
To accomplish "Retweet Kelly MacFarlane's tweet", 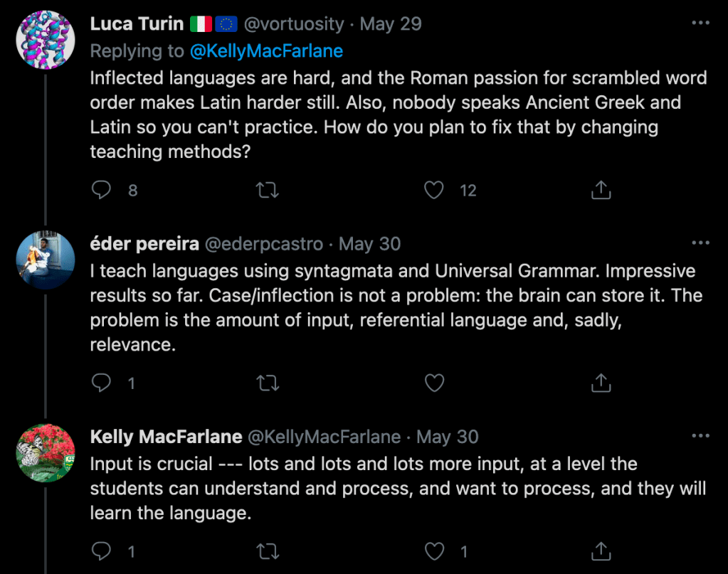I will [268, 551].
